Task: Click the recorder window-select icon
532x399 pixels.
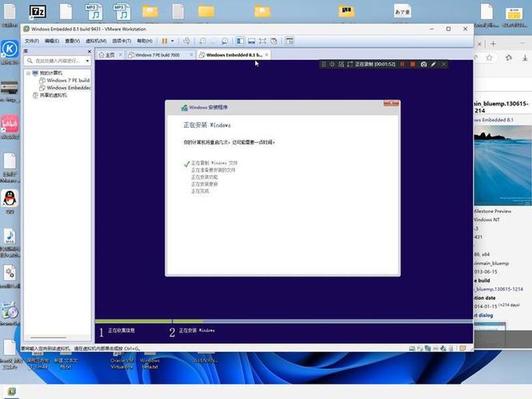Action: point(341,64)
